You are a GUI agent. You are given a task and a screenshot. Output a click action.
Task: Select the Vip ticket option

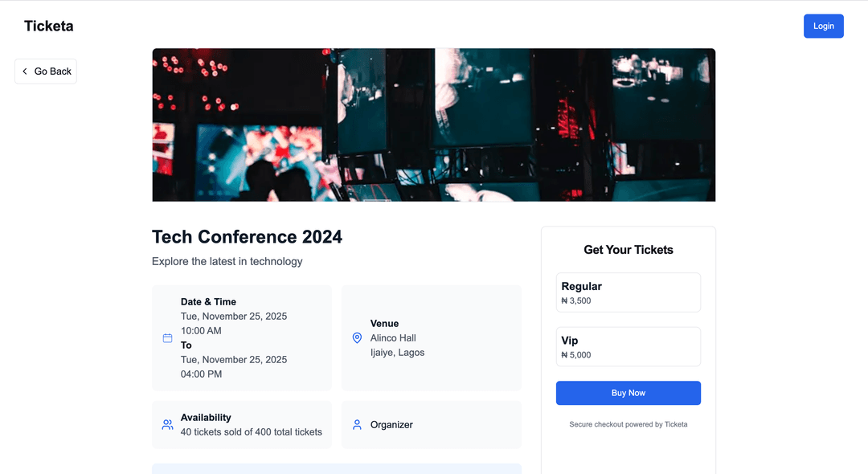628,346
